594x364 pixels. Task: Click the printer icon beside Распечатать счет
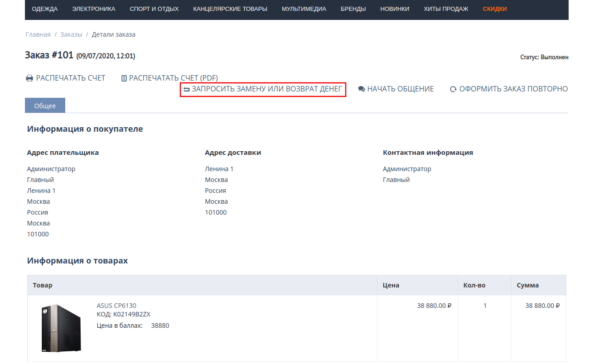tap(29, 78)
